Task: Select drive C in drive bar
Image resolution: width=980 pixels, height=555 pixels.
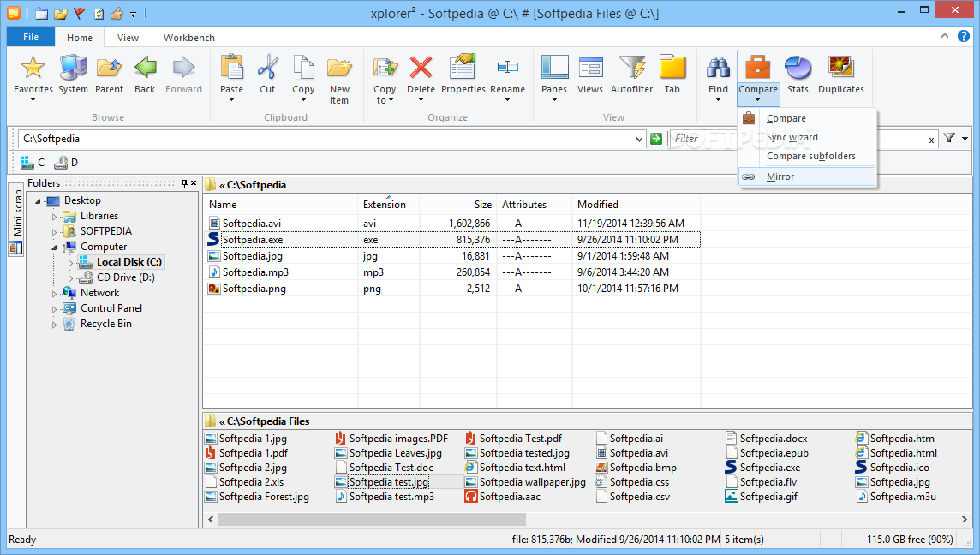Action: click(x=33, y=163)
